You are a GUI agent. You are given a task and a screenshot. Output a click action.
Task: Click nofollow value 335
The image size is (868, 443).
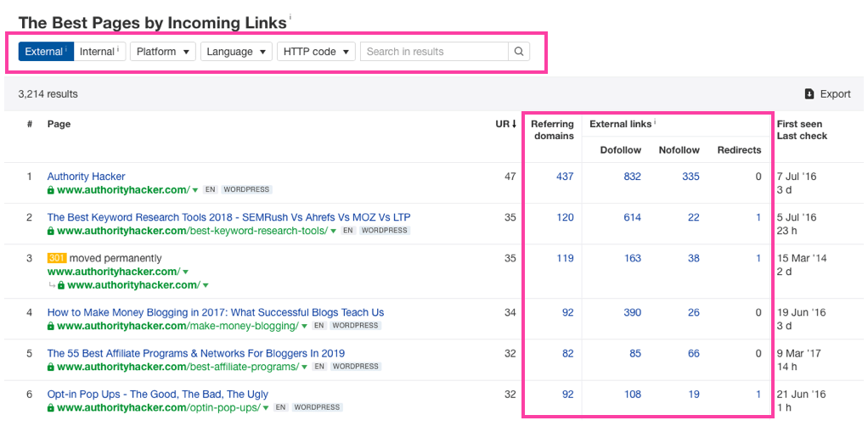pos(690,177)
